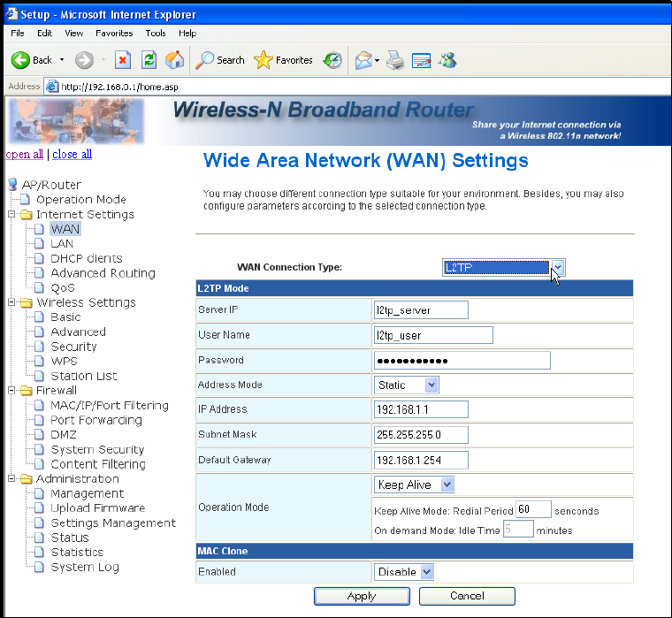Image resolution: width=672 pixels, height=618 pixels.
Task: Open the Statistics page
Action: tap(77, 552)
